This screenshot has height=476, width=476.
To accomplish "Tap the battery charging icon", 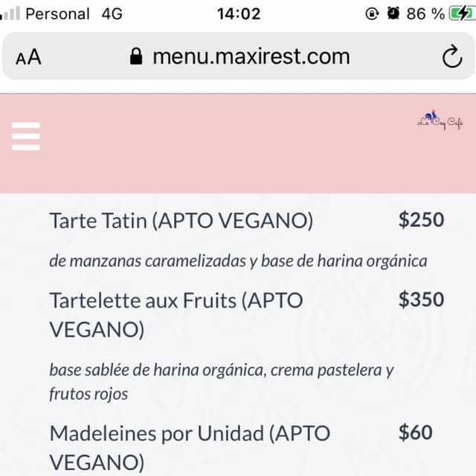I will [462, 13].
